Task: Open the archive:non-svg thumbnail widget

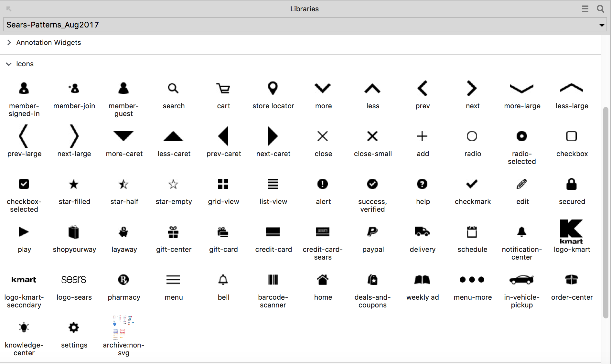Action: coord(123,327)
